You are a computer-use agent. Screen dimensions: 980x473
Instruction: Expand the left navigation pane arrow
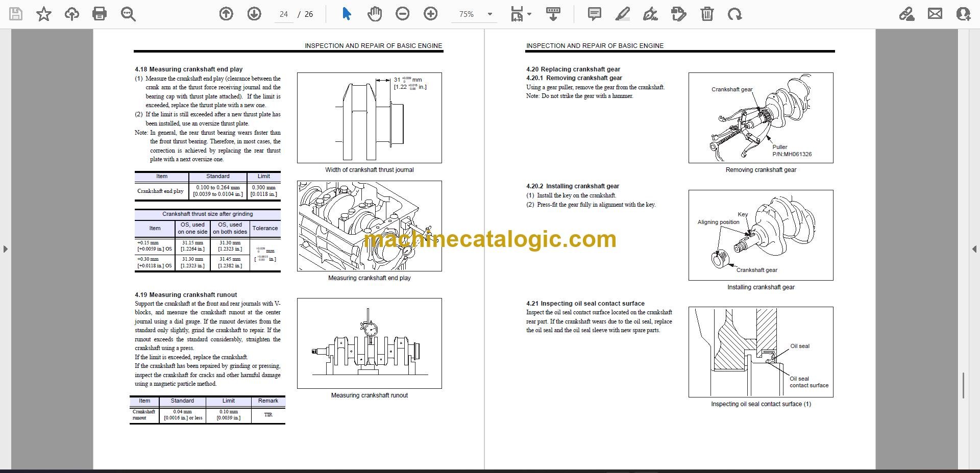(x=5, y=249)
